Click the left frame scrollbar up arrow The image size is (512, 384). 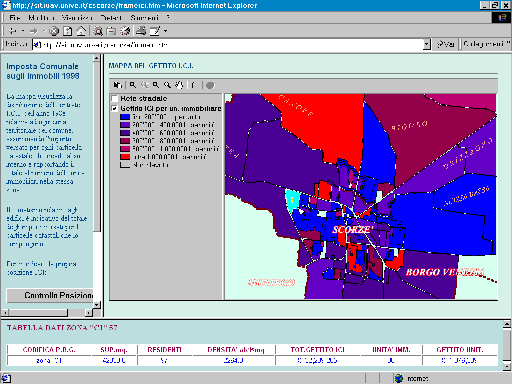click(x=97, y=58)
